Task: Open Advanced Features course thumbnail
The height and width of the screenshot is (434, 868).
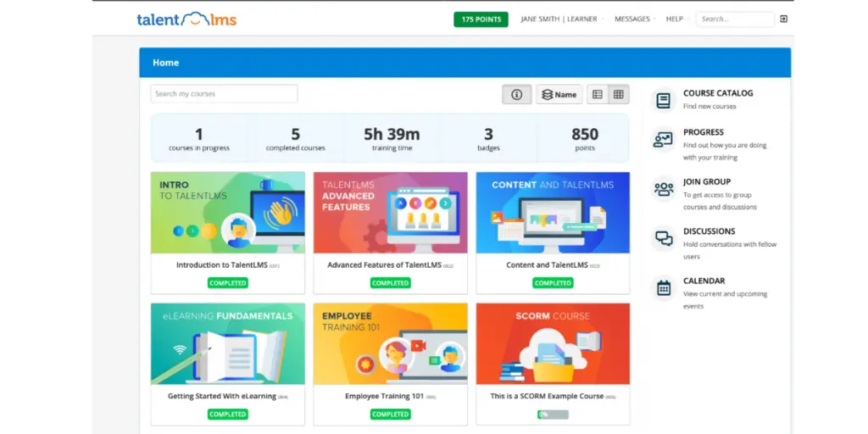Action: (x=390, y=213)
